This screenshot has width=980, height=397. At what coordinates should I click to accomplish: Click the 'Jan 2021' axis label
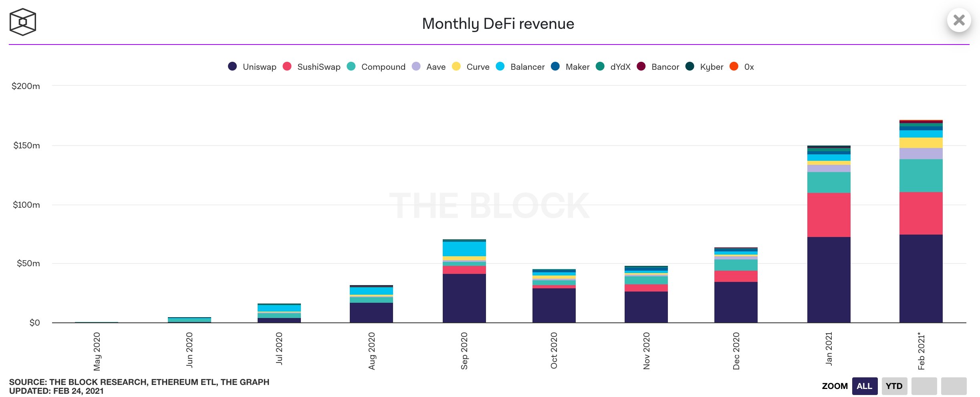(x=829, y=348)
